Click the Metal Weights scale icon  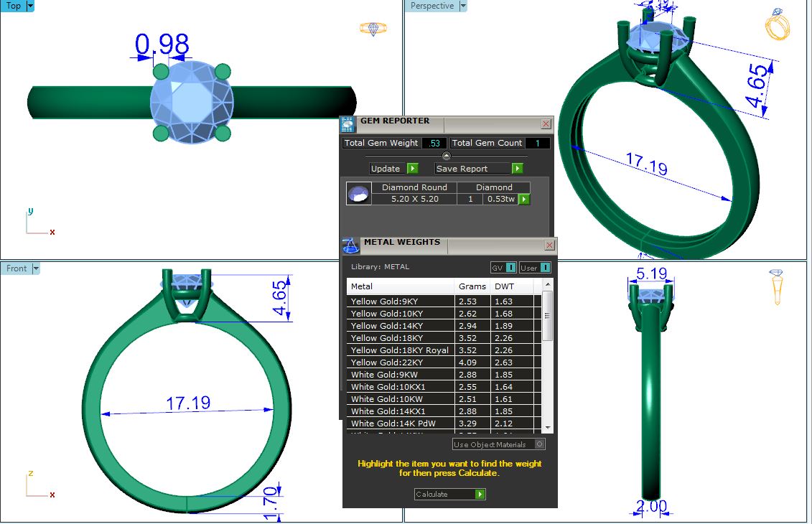tap(350, 245)
